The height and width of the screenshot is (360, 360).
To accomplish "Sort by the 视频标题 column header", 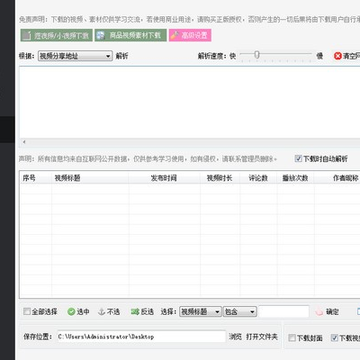I will [90, 178].
